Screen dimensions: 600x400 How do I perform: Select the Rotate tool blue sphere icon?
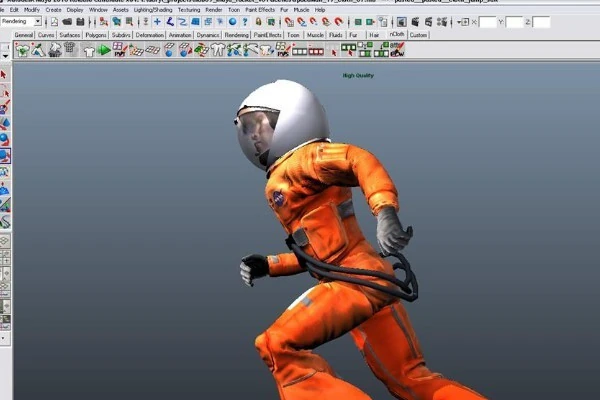tap(5, 140)
